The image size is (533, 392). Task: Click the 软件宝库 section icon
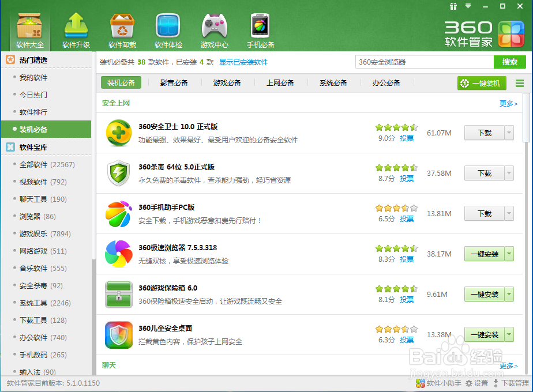pos(10,147)
